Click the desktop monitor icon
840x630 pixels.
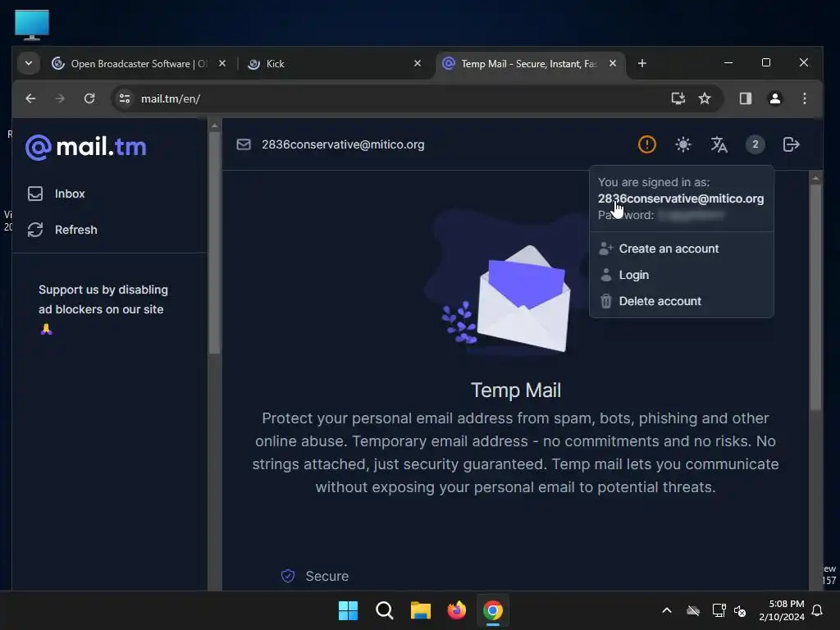pos(32,25)
